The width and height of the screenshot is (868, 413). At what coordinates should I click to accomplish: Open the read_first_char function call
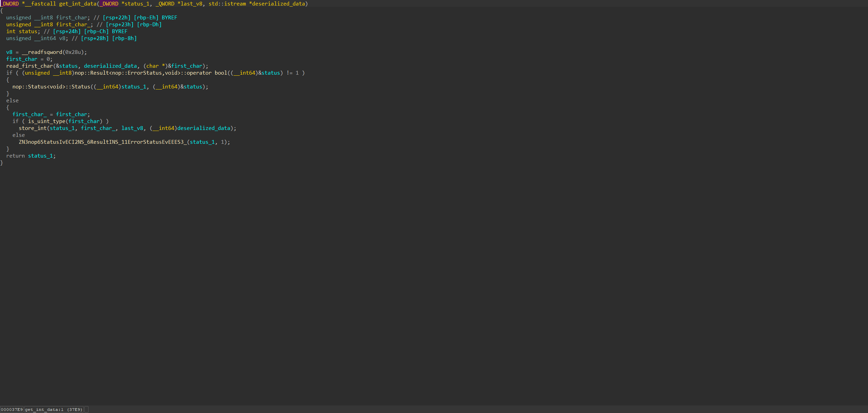coord(29,66)
